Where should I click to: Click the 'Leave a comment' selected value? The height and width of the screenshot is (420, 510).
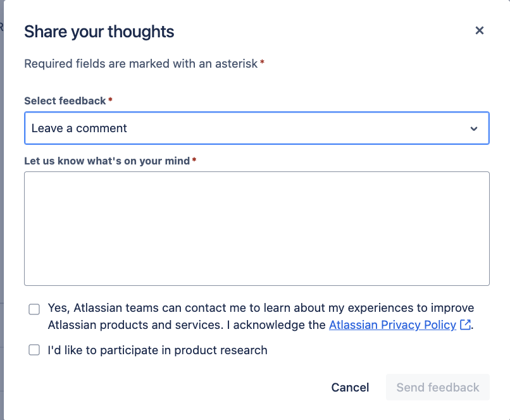click(79, 128)
